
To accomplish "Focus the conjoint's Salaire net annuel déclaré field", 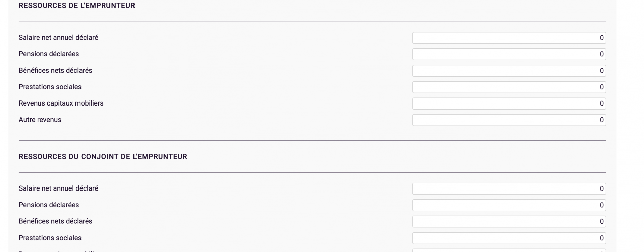I will 509,189.
